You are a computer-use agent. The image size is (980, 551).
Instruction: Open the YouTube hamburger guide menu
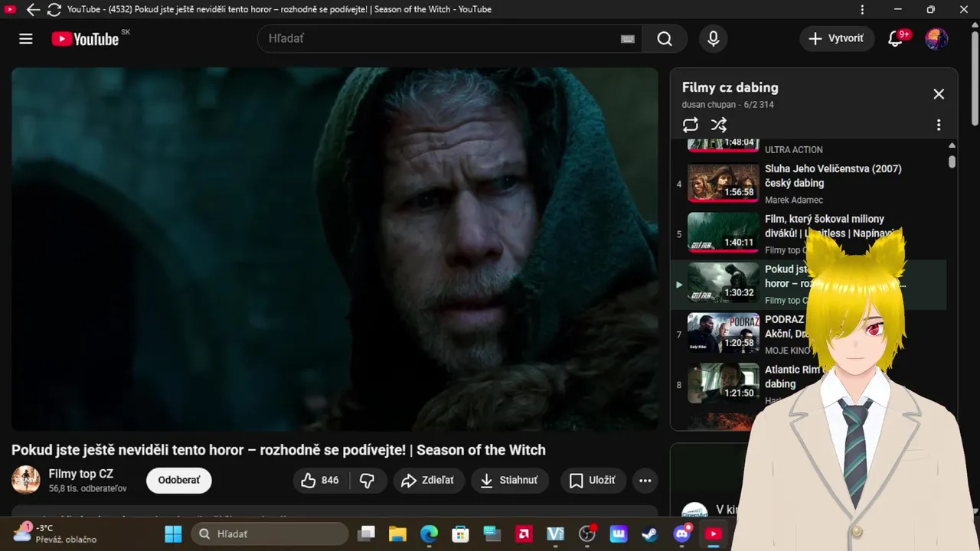pos(26,39)
